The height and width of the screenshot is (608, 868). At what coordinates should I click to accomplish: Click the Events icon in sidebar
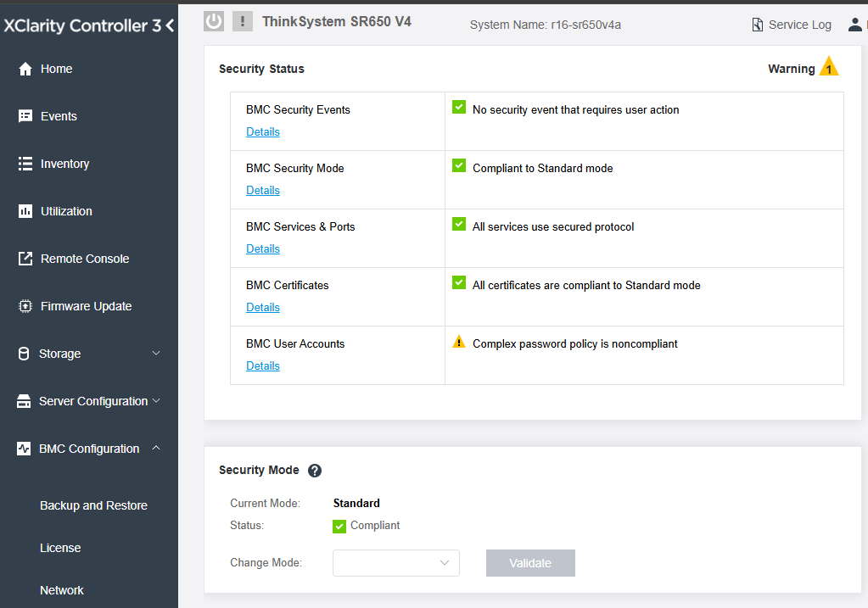[x=25, y=116]
